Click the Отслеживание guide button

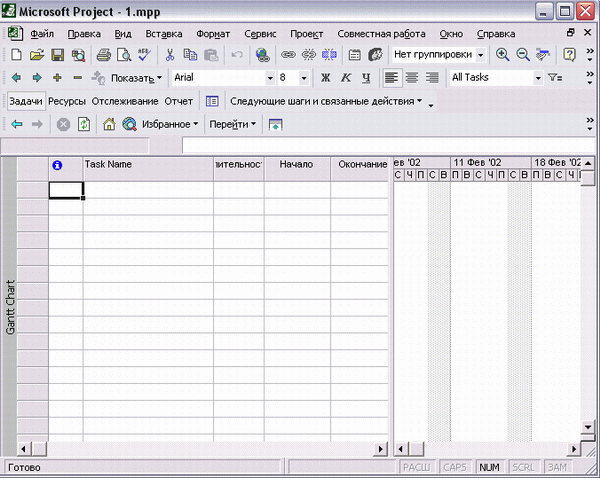pyautogui.click(x=125, y=101)
